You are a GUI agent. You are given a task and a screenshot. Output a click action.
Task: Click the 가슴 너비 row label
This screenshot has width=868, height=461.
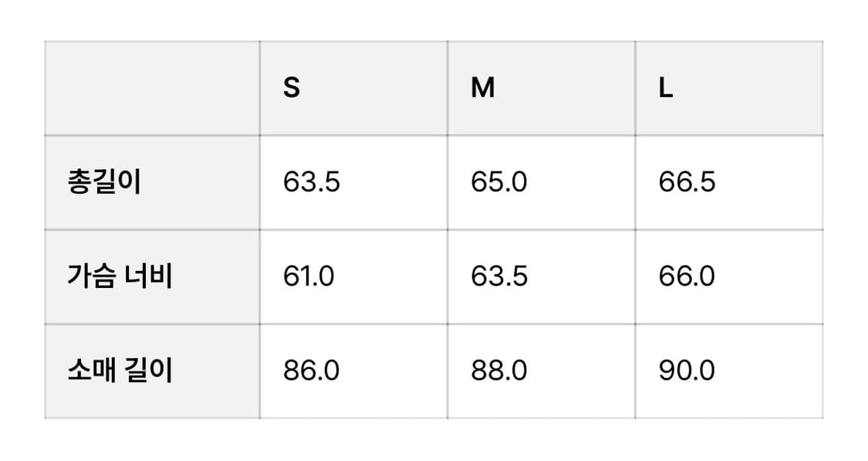point(120,276)
